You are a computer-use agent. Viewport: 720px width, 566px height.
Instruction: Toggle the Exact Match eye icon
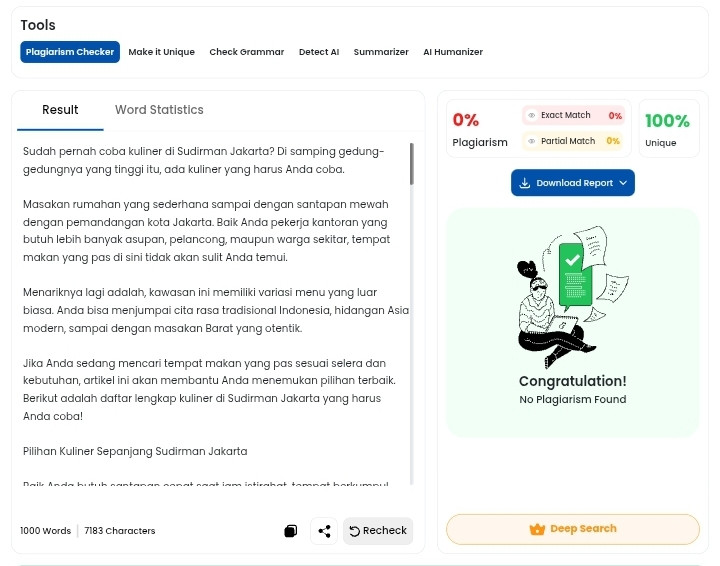[532, 115]
